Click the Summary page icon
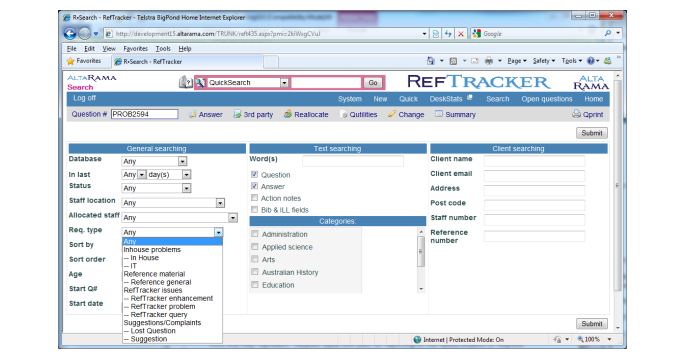 pos(439,114)
